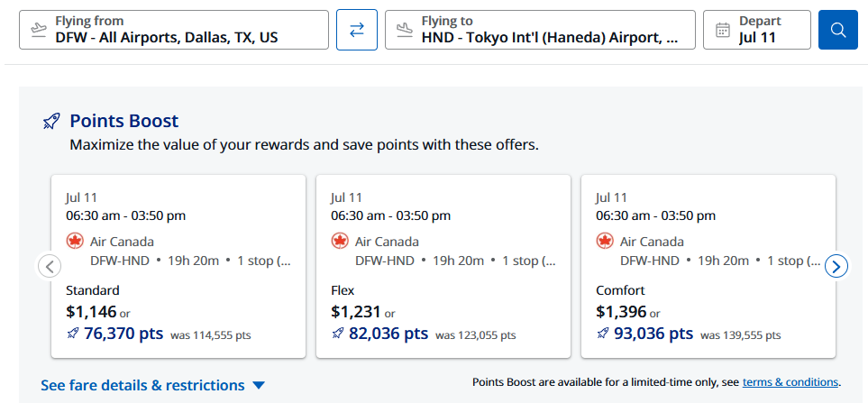This screenshot has width=868, height=403.
Task: Open Flying from DFW airport field
Action: (x=174, y=30)
